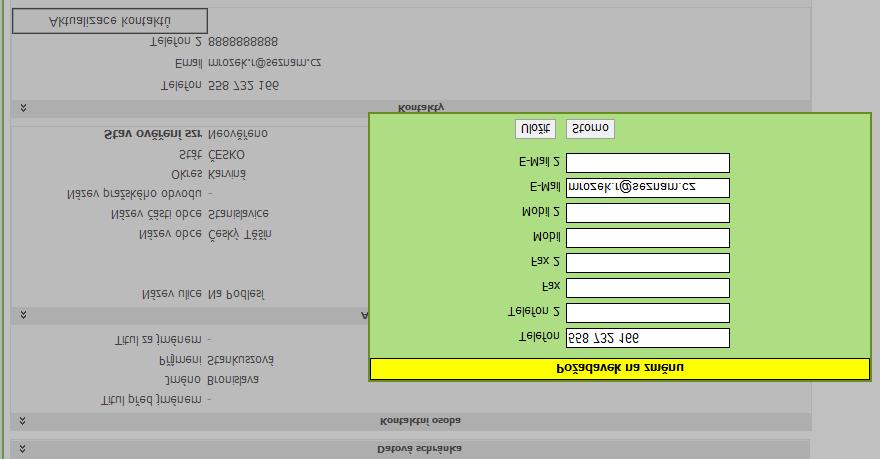This screenshot has height=459, width=880.
Task: Cancel the dialog with Storno
Action: pyautogui.click(x=590, y=128)
